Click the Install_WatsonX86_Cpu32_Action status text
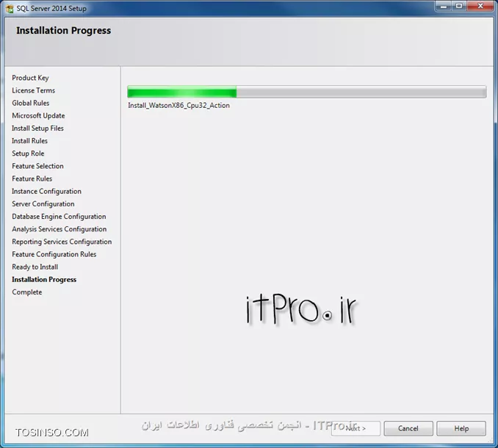This screenshot has width=498, height=448. pyautogui.click(x=178, y=106)
